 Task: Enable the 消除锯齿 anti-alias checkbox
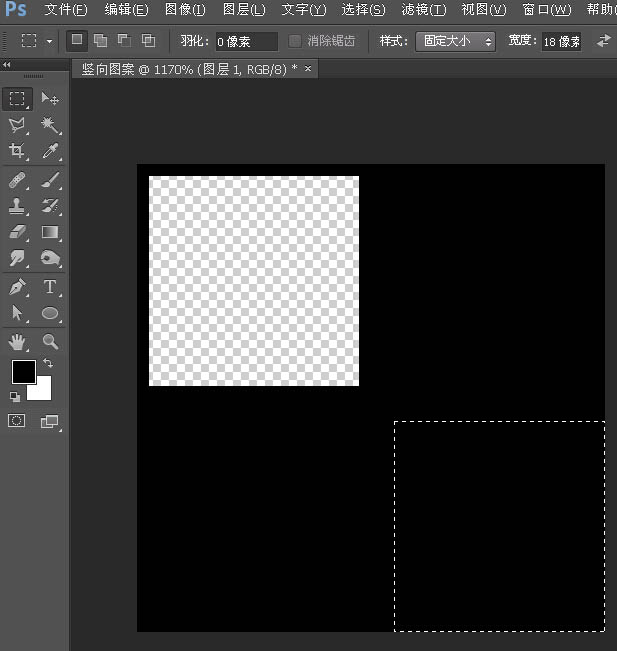(x=295, y=42)
